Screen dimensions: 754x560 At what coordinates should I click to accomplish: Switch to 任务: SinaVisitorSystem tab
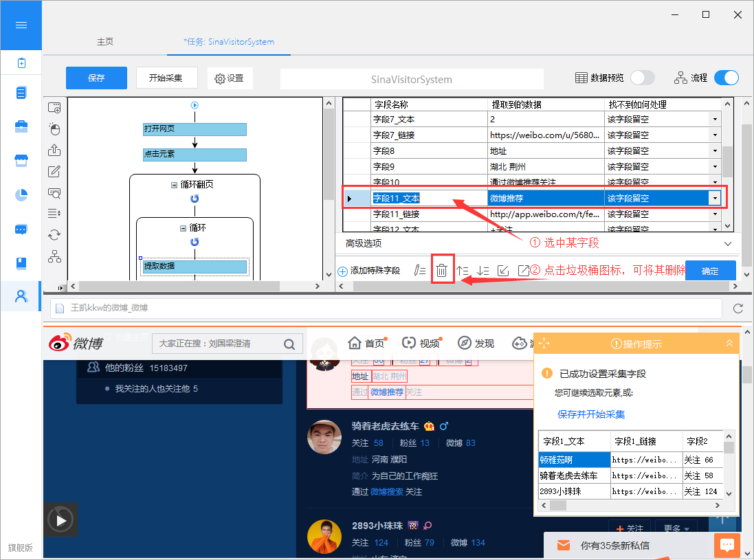pos(229,42)
